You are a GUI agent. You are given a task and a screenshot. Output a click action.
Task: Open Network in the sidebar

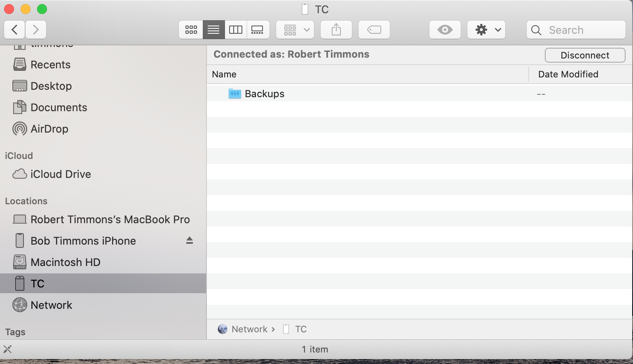click(103, 305)
